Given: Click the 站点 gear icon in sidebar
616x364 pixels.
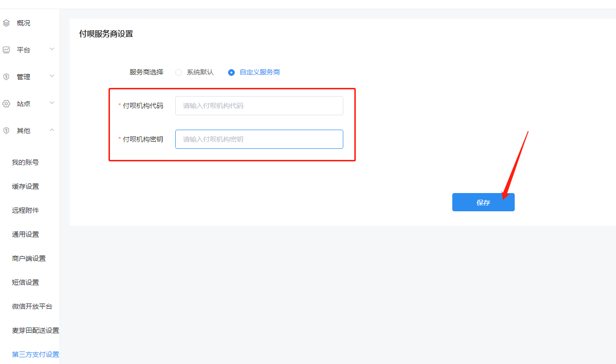Looking at the screenshot, I should pos(6,104).
